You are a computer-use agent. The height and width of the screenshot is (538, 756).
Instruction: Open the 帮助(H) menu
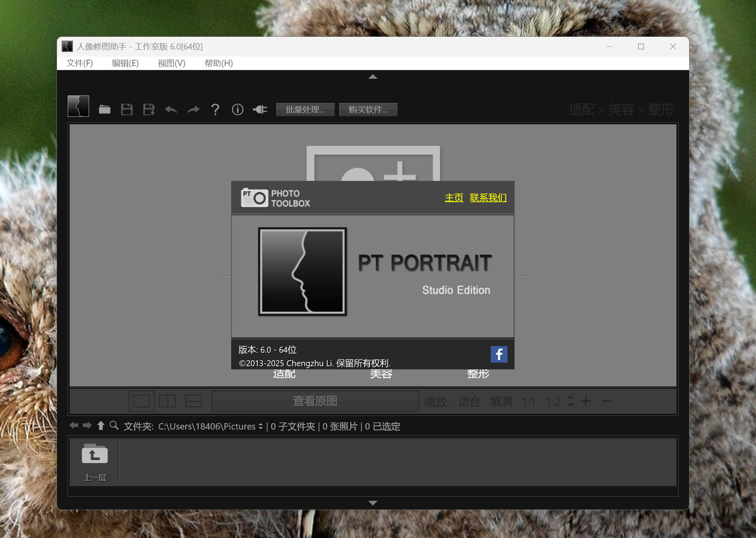point(218,63)
